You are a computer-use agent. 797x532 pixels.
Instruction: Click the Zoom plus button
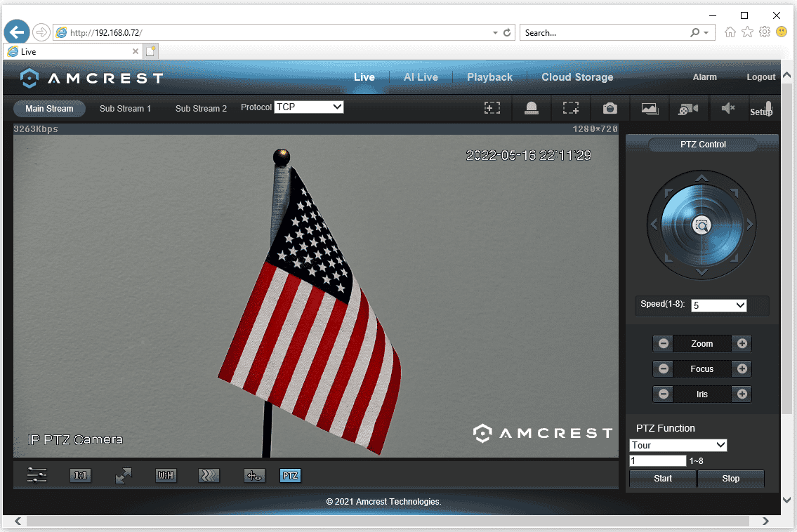742,343
